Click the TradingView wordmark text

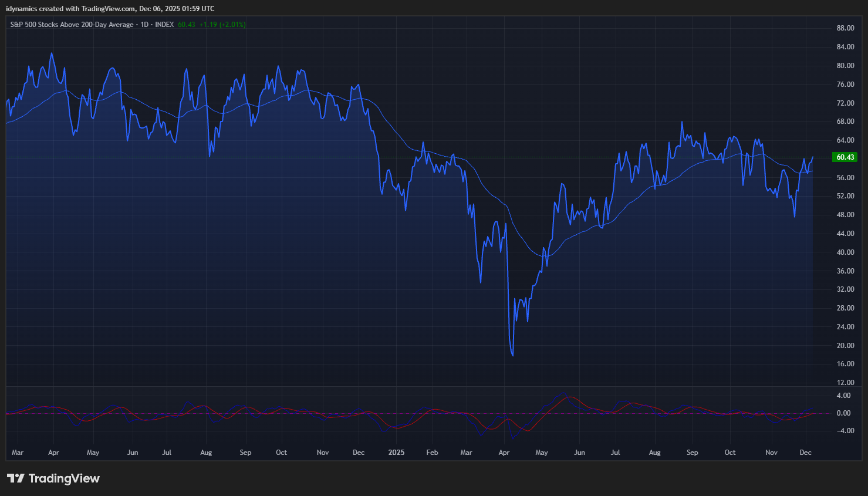pyautogui.click(x=64, y=478)
